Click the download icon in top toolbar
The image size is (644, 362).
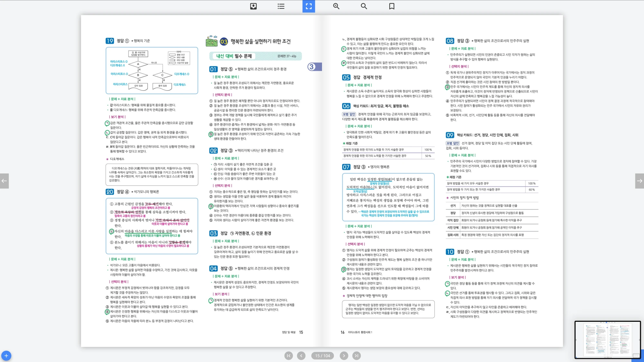coord(253,6)
